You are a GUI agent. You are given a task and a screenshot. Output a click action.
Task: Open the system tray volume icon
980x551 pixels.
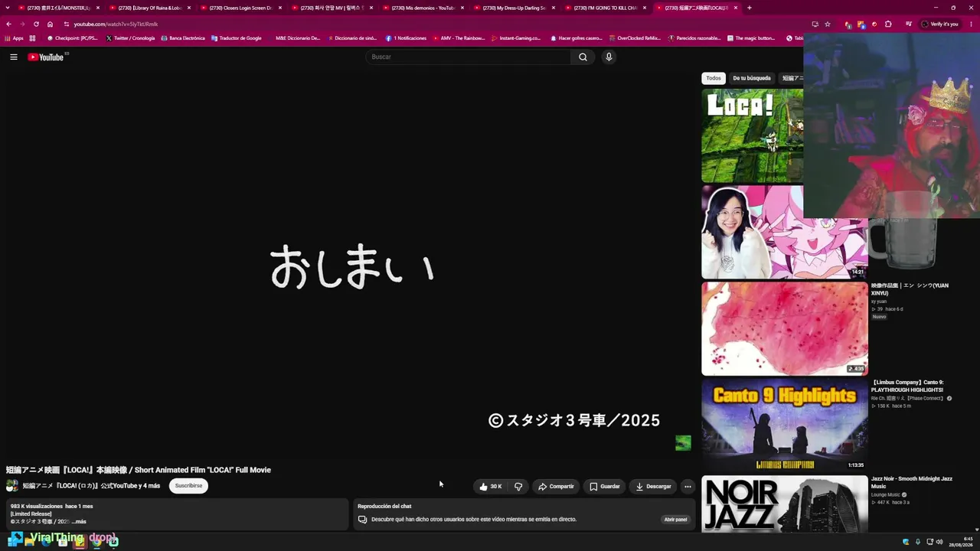pyautogui.click(x=939, y=542)
